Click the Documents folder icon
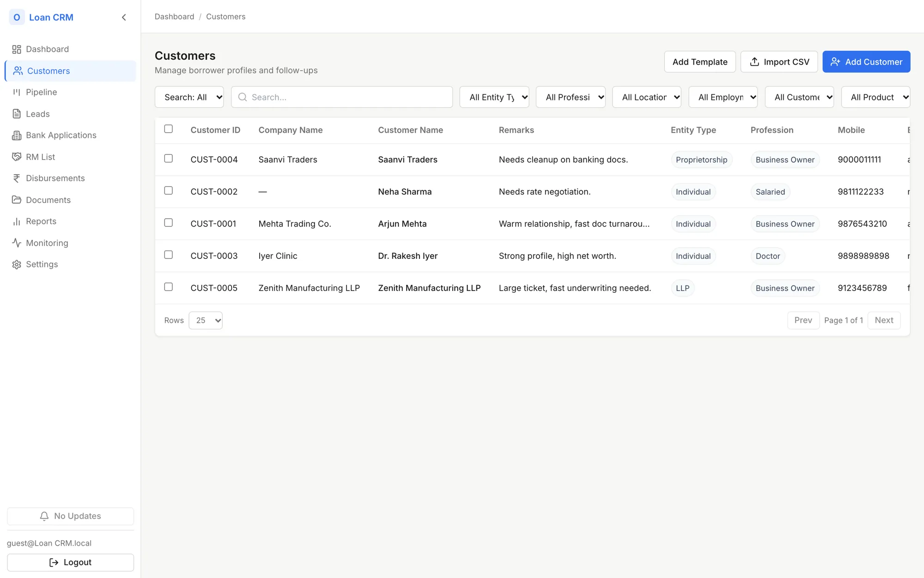Image resolution: width=924 pixels, height=578 pixels. (17, 200)
